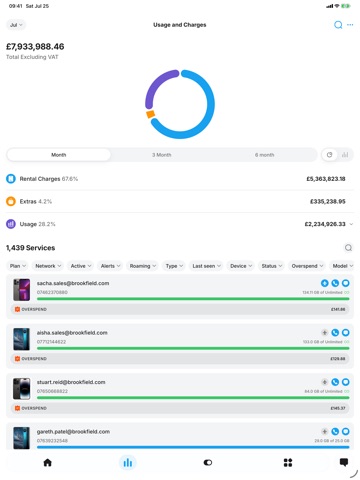Go to the Home tab icon
The height and width of the screenshot is (480, 360).
[x=48, y=462]
